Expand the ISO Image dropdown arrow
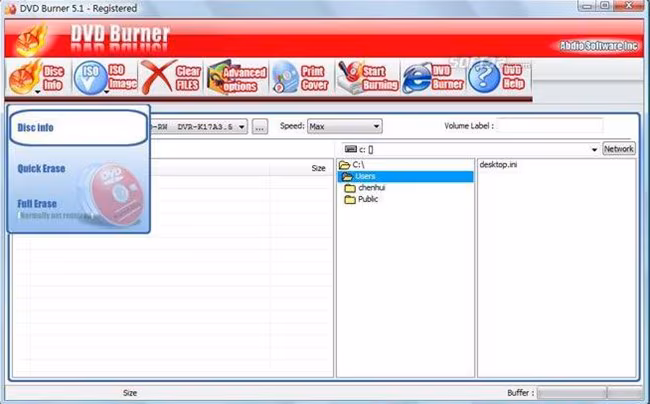Screen dimensions: 650x404 [x=107, y=92]
